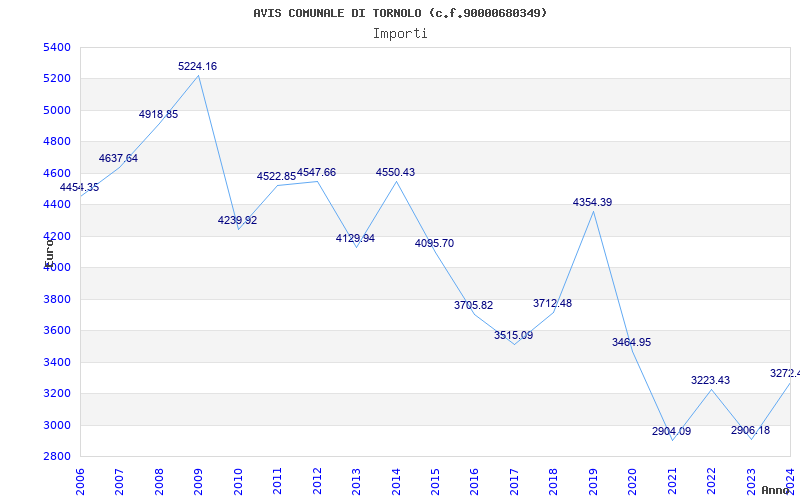This screenshot has height=500, width=800.
Task: Select the data label 3464.95
Action: point(632,342)
